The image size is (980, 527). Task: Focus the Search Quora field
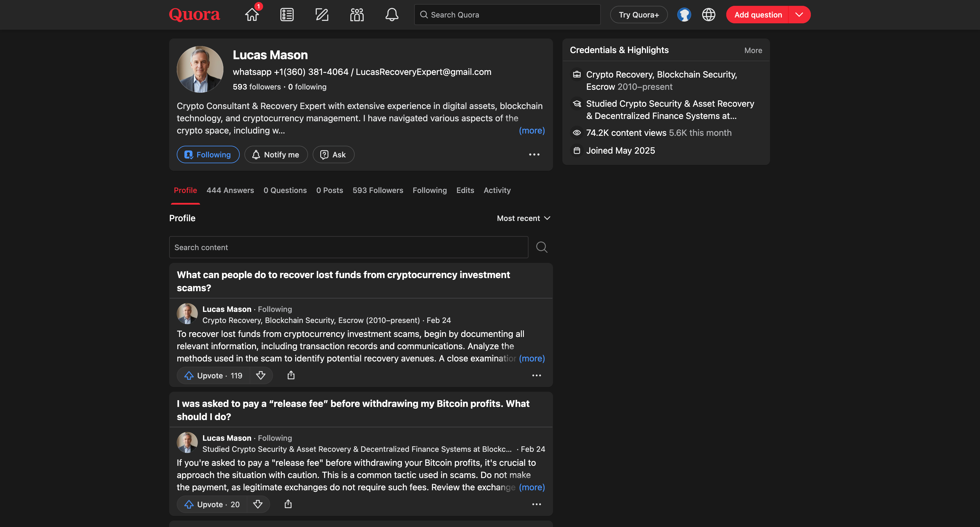click(507, 15)
